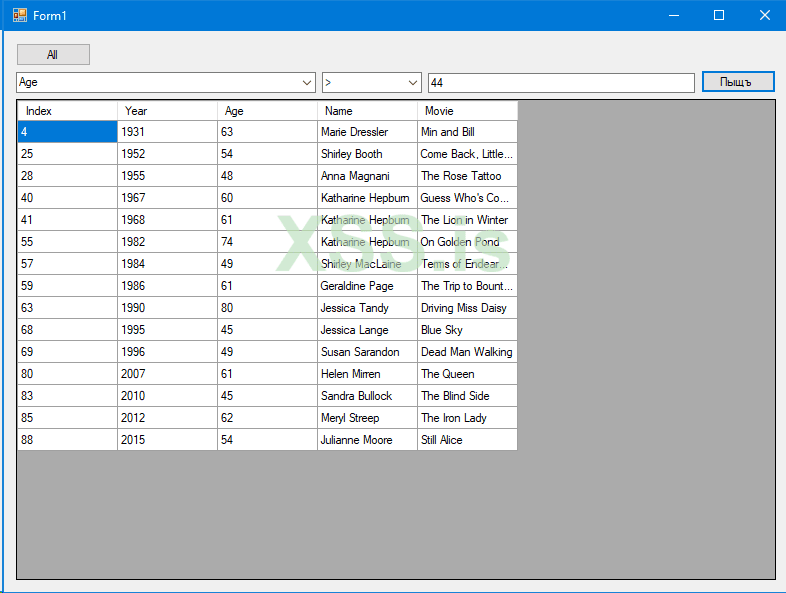Click the Blue Sky movie cell
This screenshot has width=786, height=593.
[x=467, y=330]
